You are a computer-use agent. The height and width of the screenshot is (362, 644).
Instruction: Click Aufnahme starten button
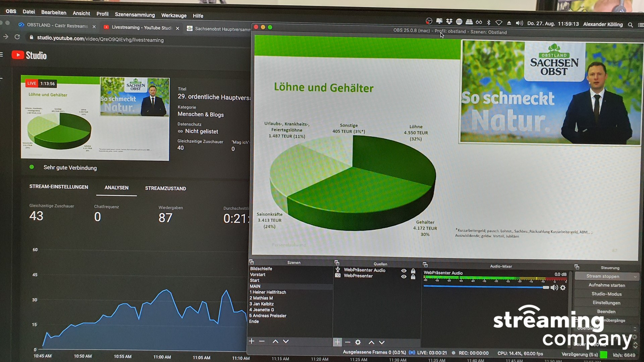pos(606,285)
